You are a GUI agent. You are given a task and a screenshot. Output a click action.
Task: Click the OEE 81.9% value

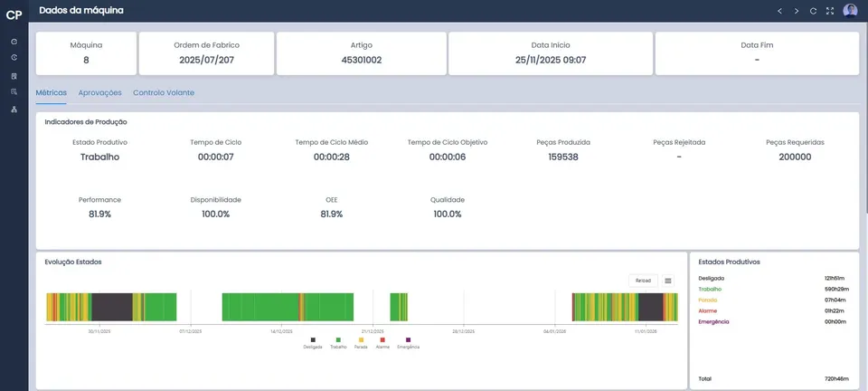click(x=332, y=214)
